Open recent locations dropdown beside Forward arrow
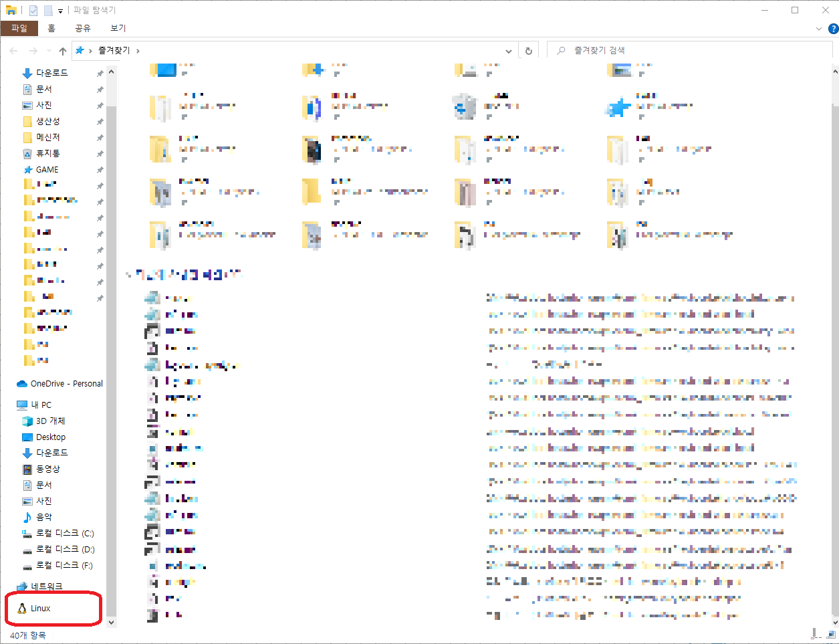 click(x=49, y=51)
